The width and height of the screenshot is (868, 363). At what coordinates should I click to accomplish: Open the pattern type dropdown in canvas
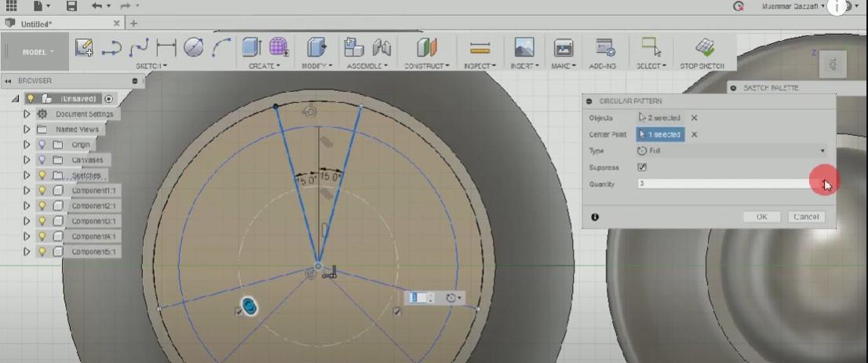click(x=454, y=298)
